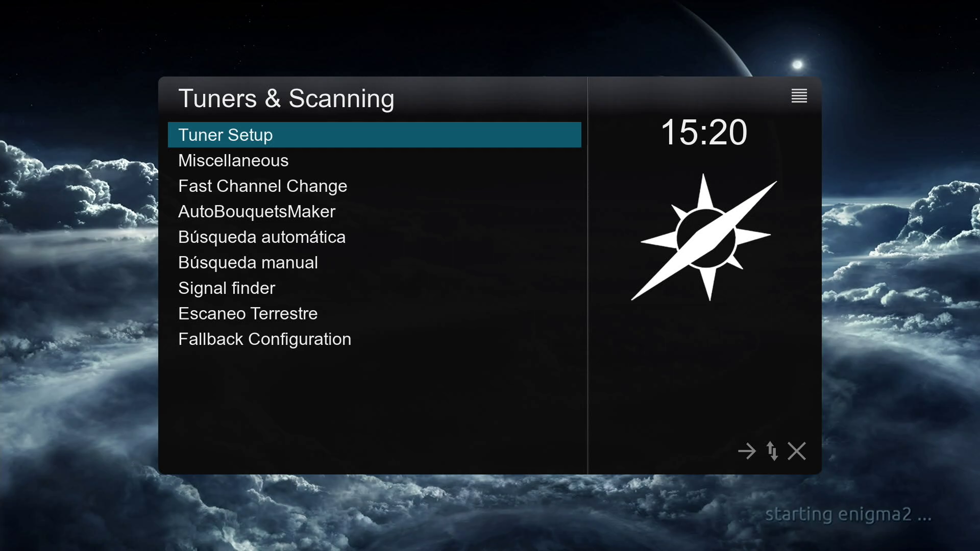This screenshot has height=551, width=980.
Task: Open the Miscellaneous menu entry
Action: coord(374,160)
